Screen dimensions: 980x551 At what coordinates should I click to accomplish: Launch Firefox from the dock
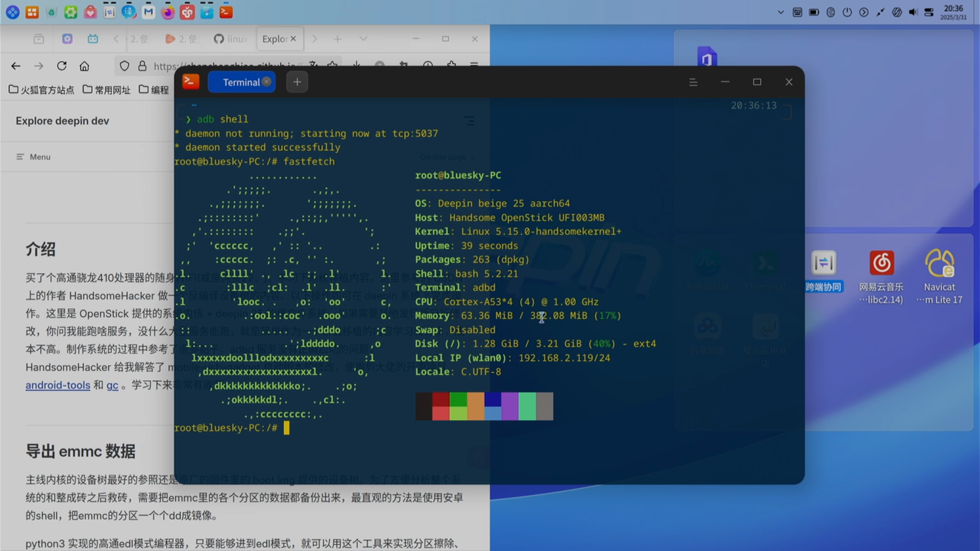[x=168, y=12]
